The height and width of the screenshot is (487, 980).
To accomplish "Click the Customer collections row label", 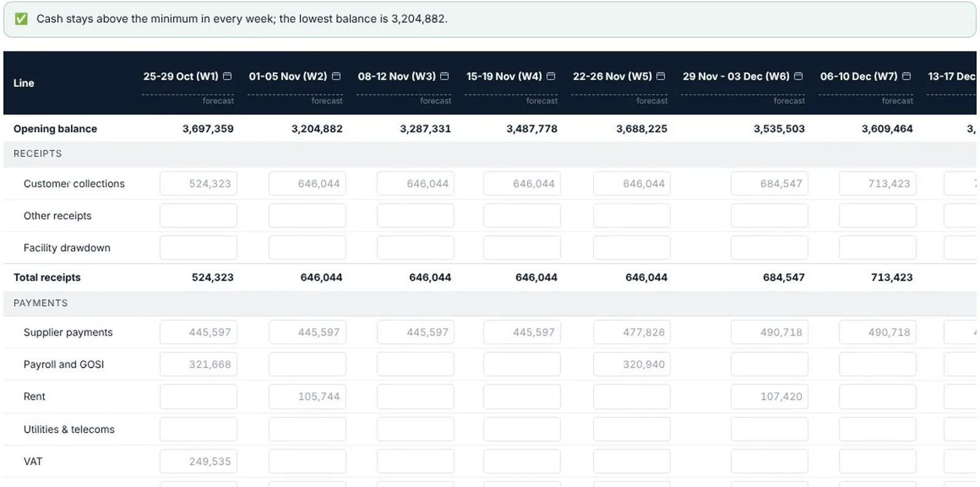I will [74, 184].
